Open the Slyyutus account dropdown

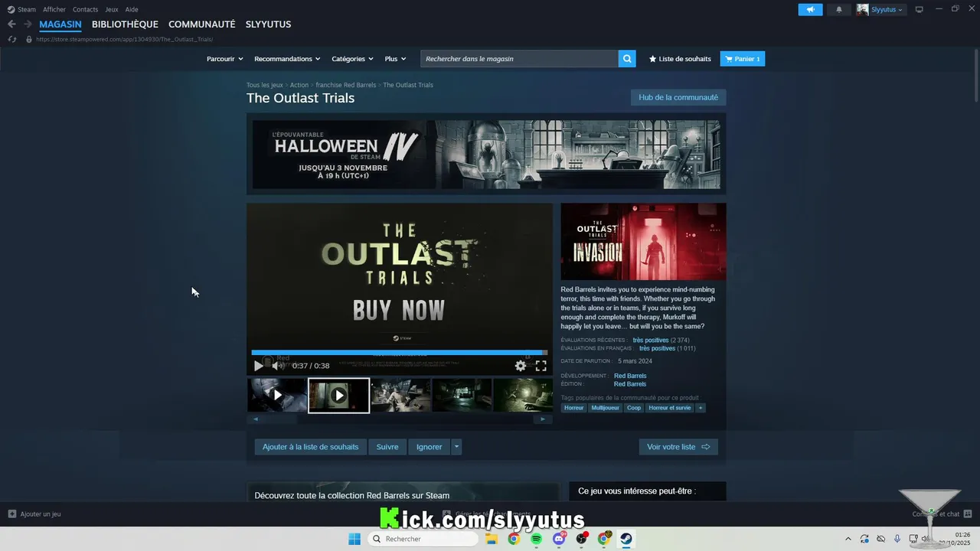point(880,10)
